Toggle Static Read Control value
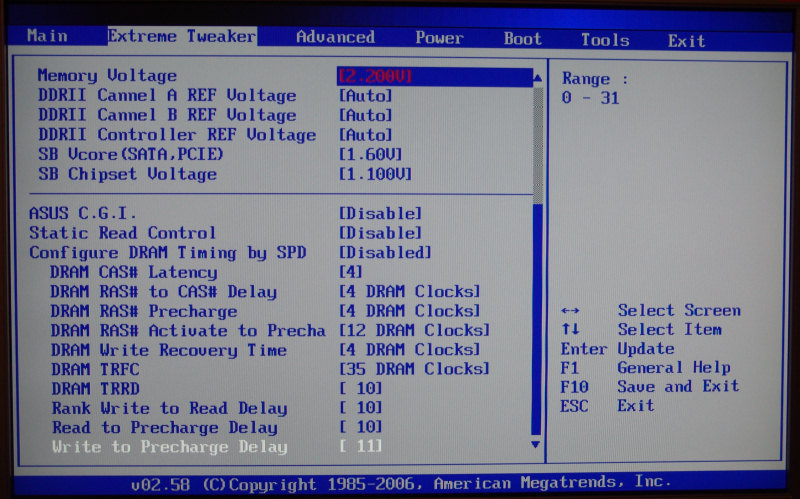 380,233
